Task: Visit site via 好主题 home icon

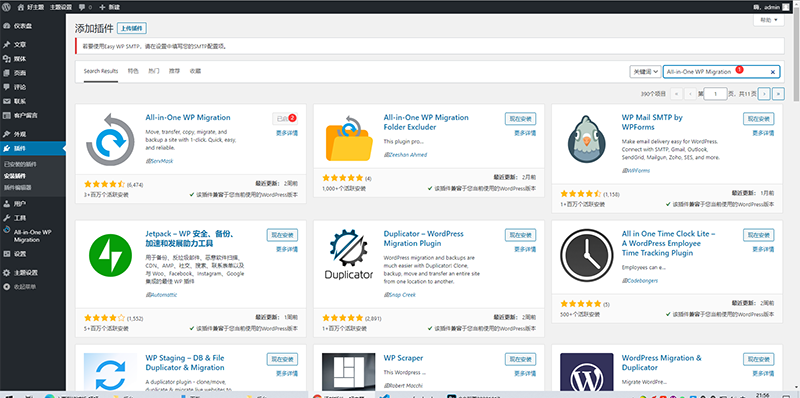Action: tap(32, 7)
